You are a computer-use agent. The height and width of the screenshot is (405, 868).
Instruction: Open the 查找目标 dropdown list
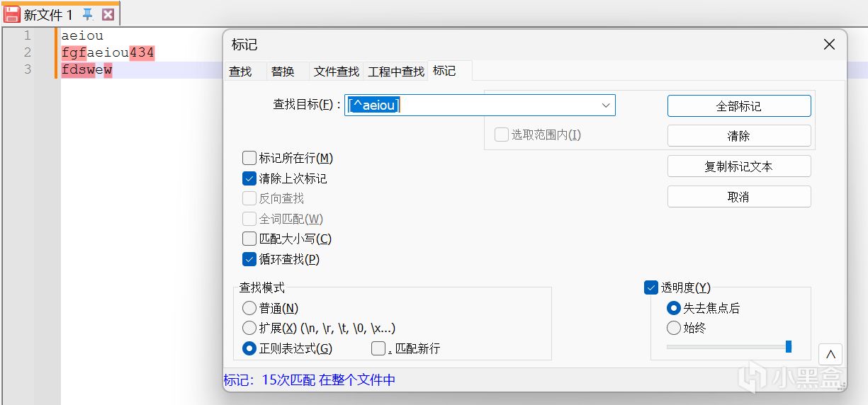(x=606, y=105)
